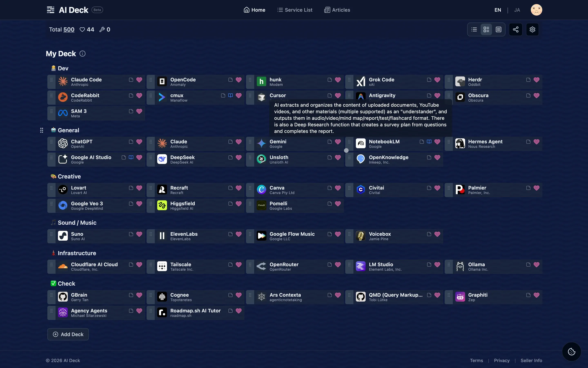Click the CodeRabbit logo icon
This screenshot has height=368, width=588.
coord(63,97)
